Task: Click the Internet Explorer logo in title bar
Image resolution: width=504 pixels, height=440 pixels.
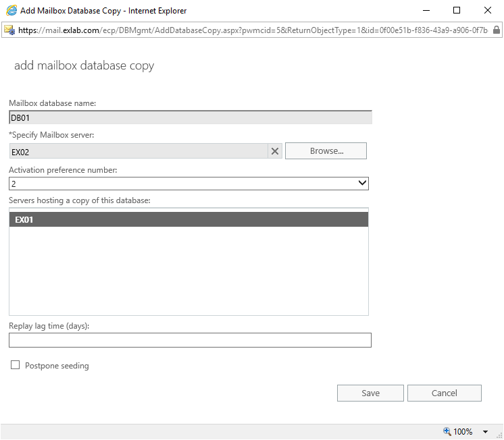Action: point(11,11)
